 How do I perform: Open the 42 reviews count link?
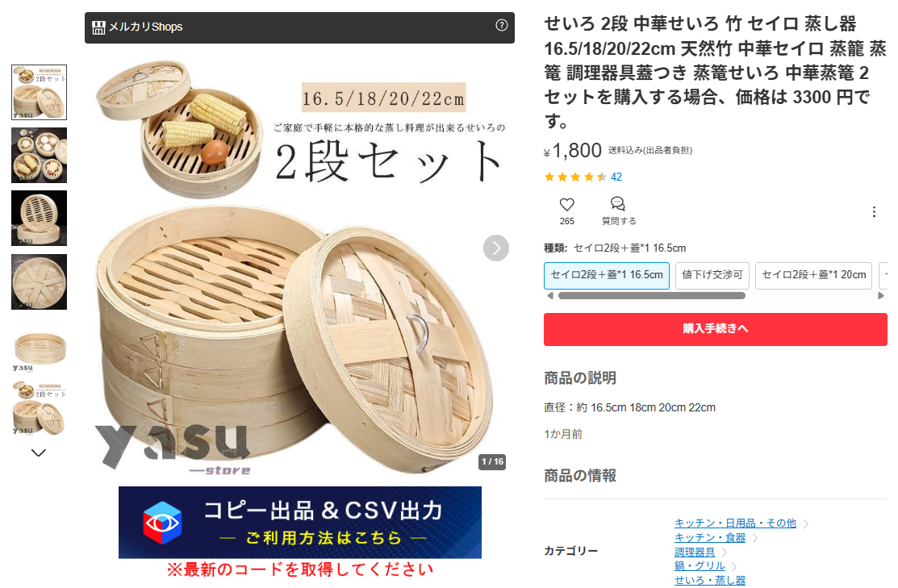pos(616,177)
